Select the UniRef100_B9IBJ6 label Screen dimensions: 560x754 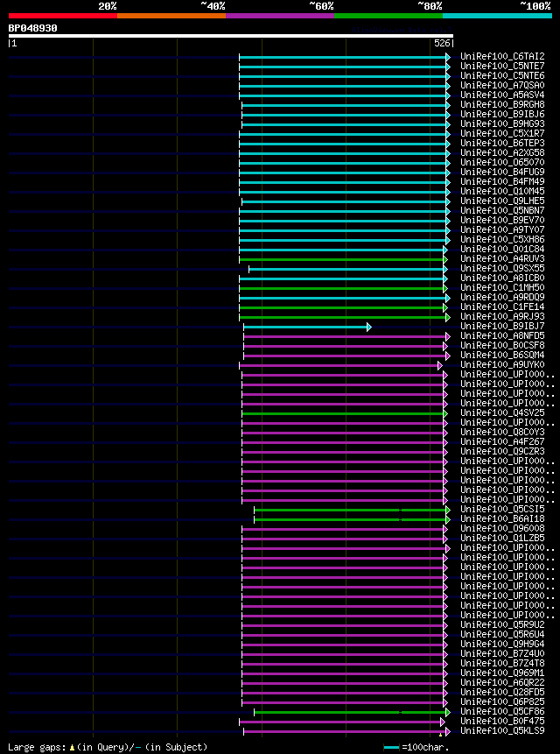(x=502, y=115)
